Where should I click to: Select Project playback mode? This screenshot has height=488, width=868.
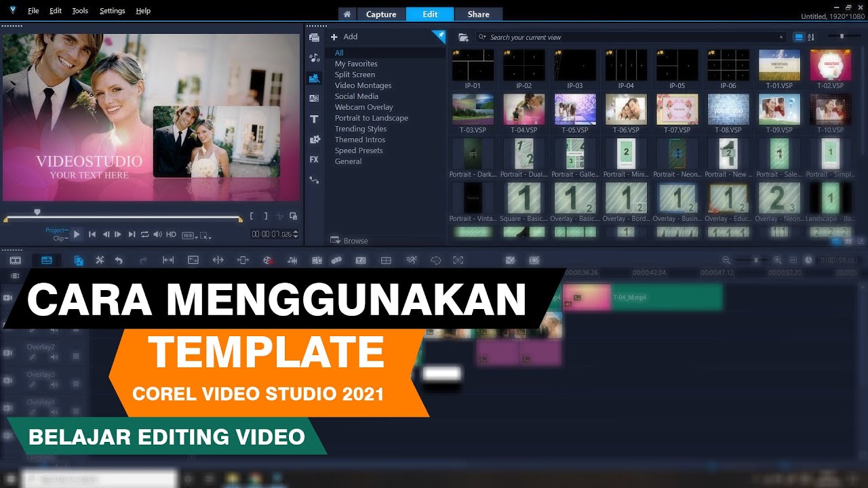tap(56, 230)
